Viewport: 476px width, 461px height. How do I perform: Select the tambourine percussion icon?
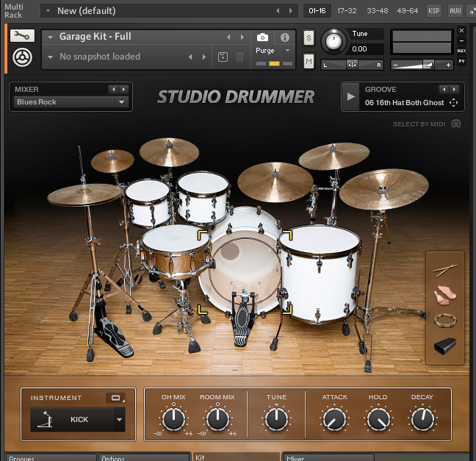click(x=445, y=321)
